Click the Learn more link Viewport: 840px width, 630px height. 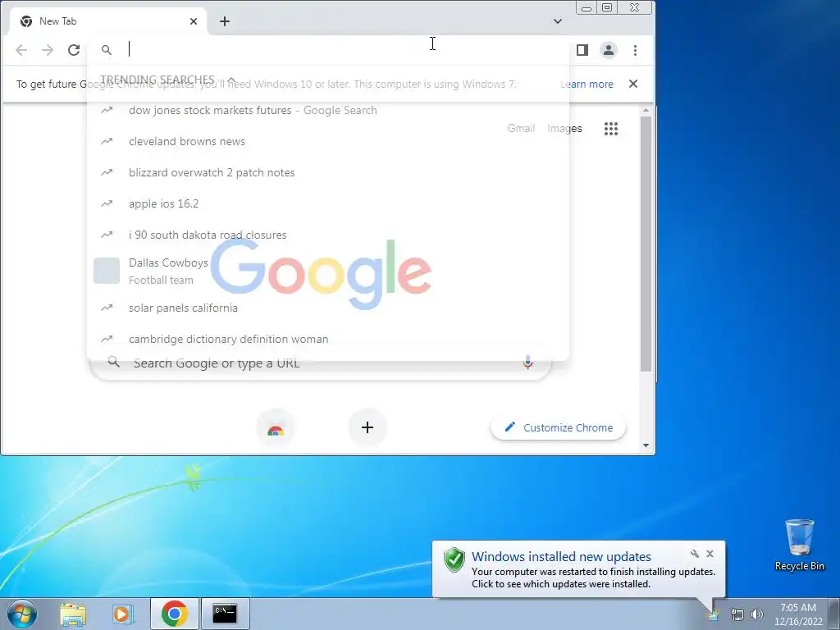click(x=587, y=84)
